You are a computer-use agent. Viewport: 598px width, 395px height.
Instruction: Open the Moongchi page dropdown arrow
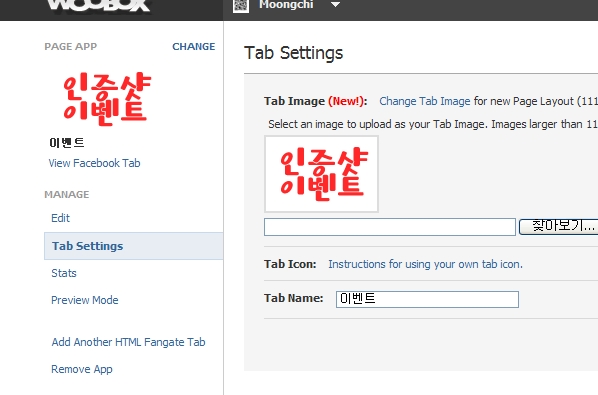pos(335,5)
